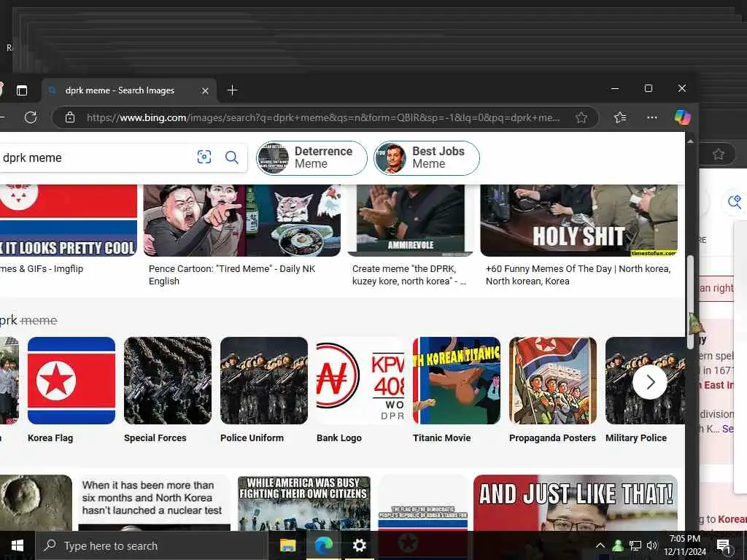Open Settings gear on taskbar

pyautogui.click(x=359, y=545)
